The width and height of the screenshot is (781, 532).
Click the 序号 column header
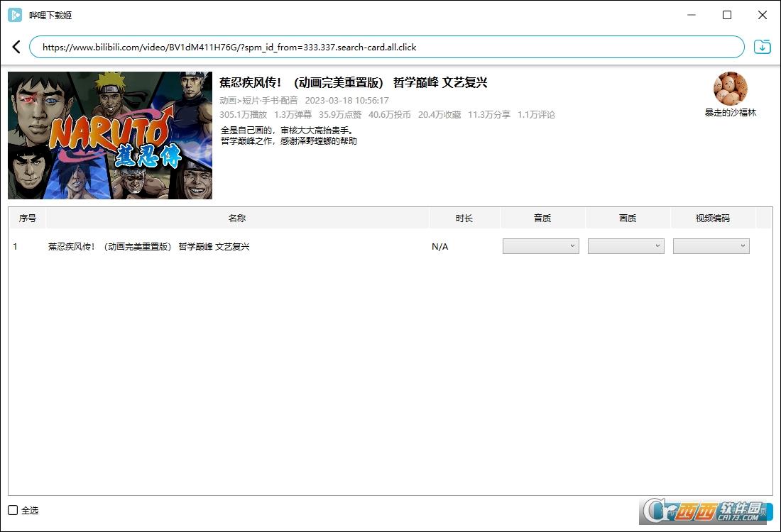point(28,218)
